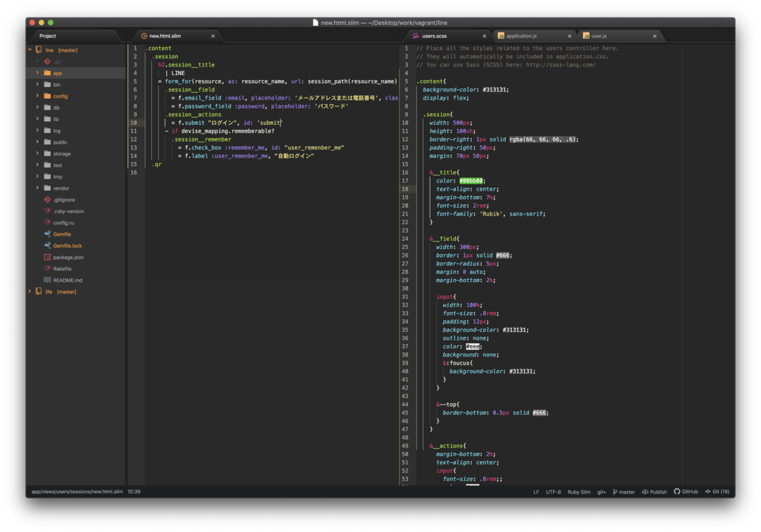The width and height of the screenshot is (761, 532).
Task: Click the JS icon on user.js tab
Action: [586, 36]
